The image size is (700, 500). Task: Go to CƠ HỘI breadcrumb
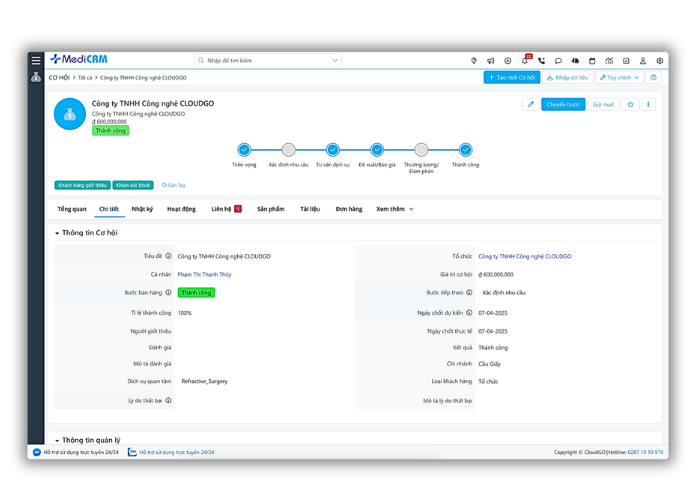pos(59,78)
